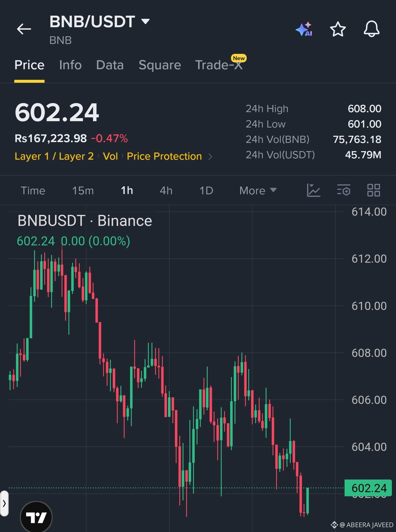Expand the tags row chevron
The image size is (396, 532).
pyautogui.click(x=210, y=157)
